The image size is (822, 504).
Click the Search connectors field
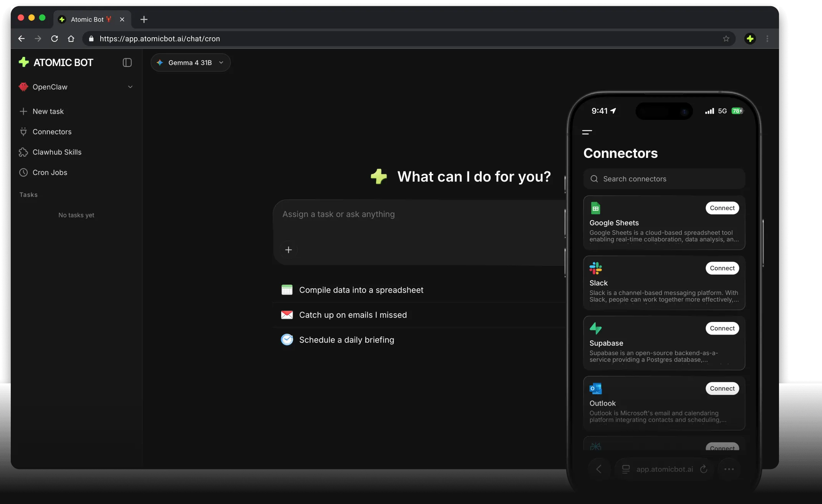point(665,179)
